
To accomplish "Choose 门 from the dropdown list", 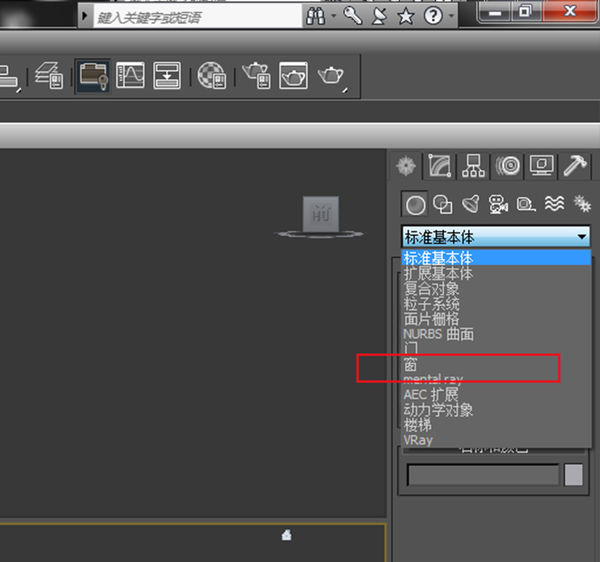I will pyautogui.click(x=496, y=349).
